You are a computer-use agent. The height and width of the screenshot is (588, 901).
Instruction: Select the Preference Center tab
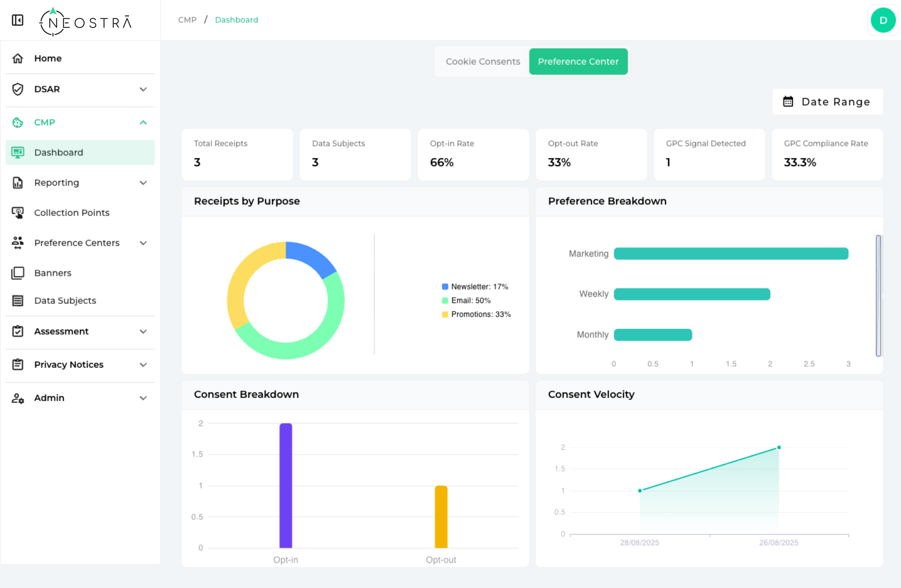pyautogui.click(x=578, y=61)
